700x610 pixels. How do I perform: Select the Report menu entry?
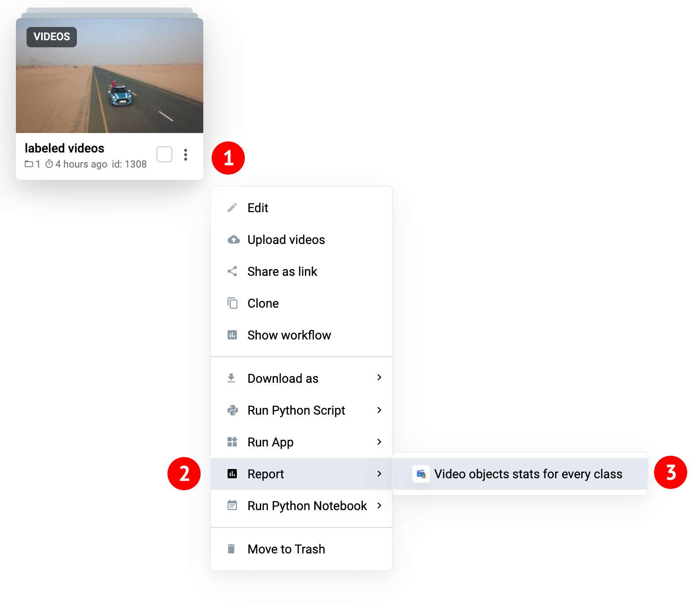(301, 474)
